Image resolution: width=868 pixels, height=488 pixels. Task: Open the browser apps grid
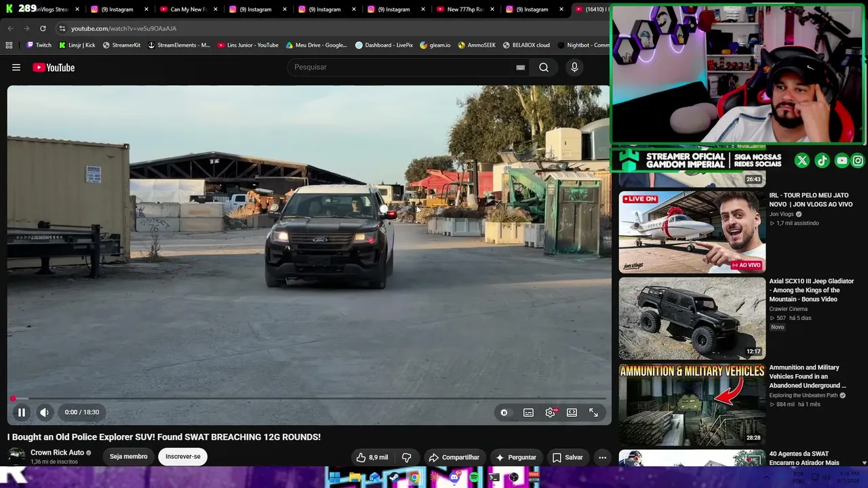(x=9, y=45)
